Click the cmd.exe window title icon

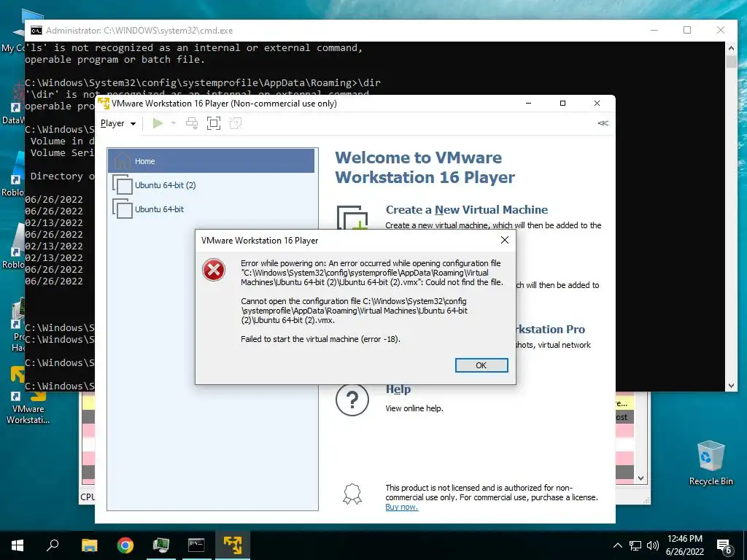pos(36,31)
